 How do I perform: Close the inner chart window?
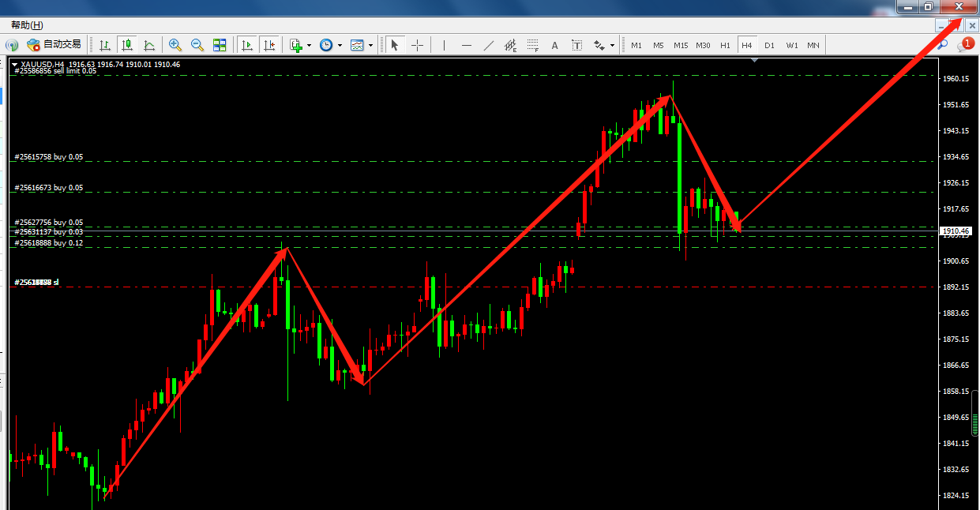(972, 25)
